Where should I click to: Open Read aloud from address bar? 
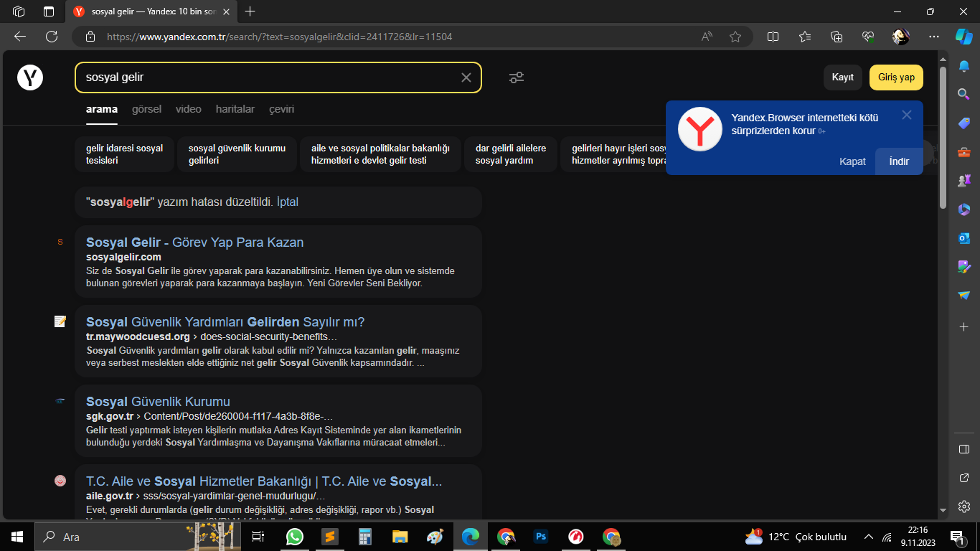tap(707, 37)
